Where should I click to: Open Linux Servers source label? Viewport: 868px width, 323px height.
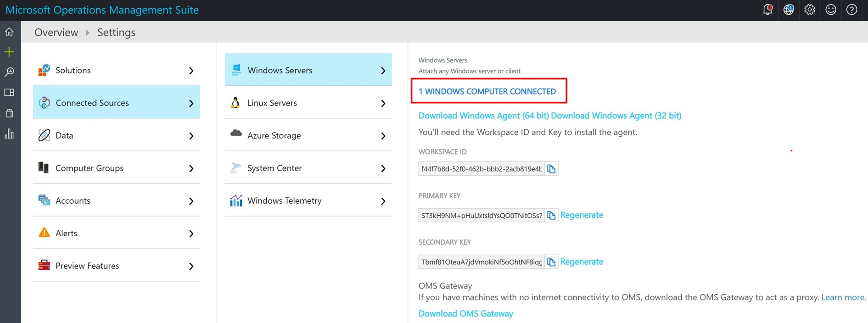click(x=272, y=103)
